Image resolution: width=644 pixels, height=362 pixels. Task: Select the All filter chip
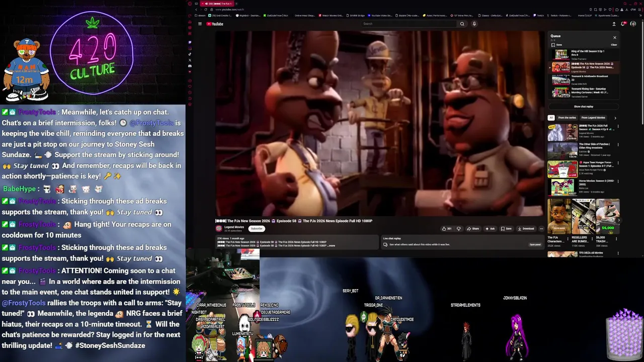tap(551, 118)
